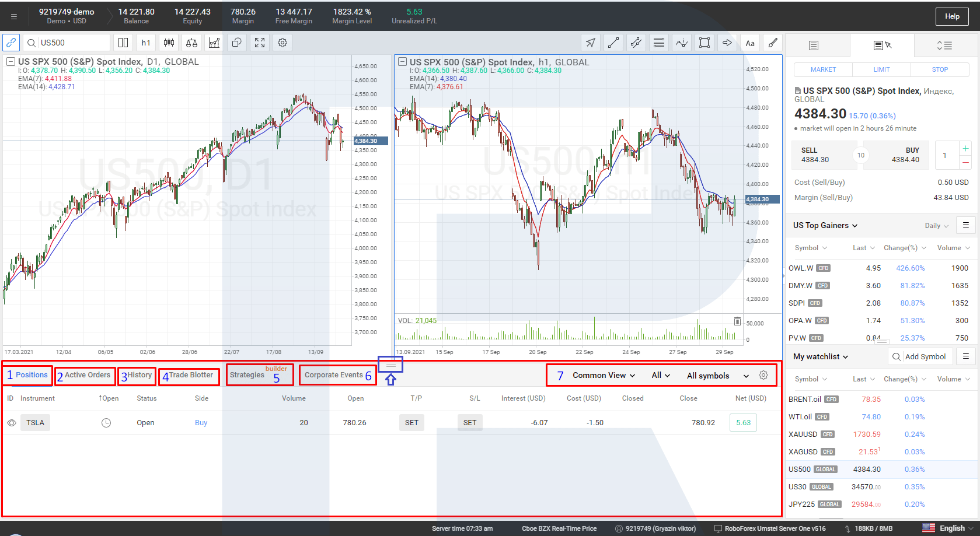Delete the volume indicator trash icon

click(x=737, y=321)
